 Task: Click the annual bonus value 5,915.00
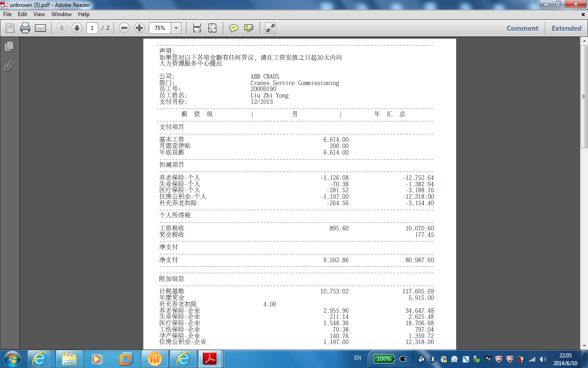tap(421, 298)
